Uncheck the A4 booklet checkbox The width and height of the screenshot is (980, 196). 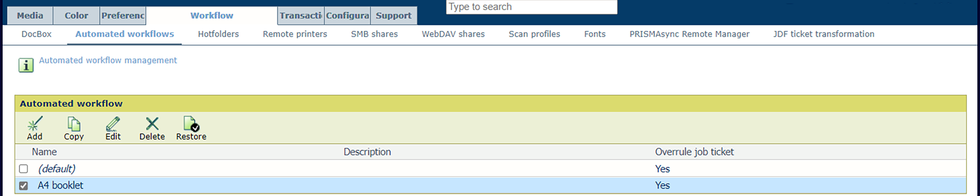pos(23,186)
